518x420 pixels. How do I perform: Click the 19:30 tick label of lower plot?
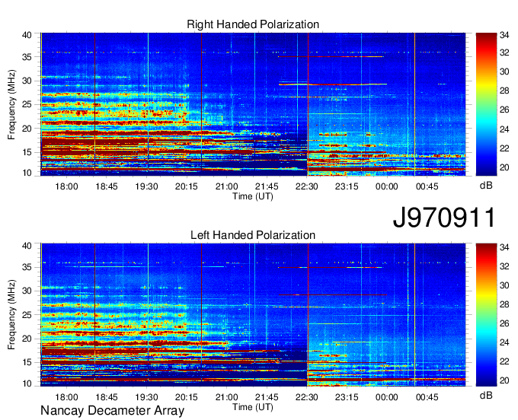click(x=146, y=397)
